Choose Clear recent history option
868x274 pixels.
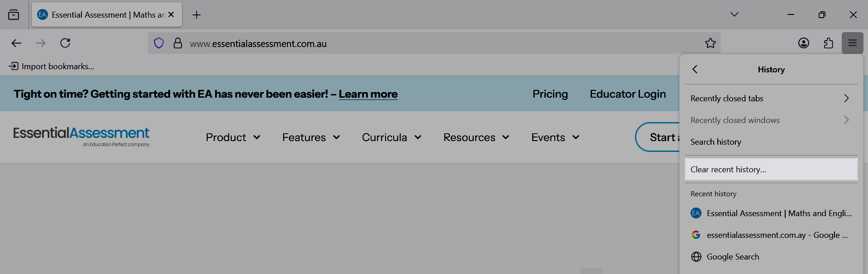click(x=771, y=170)
